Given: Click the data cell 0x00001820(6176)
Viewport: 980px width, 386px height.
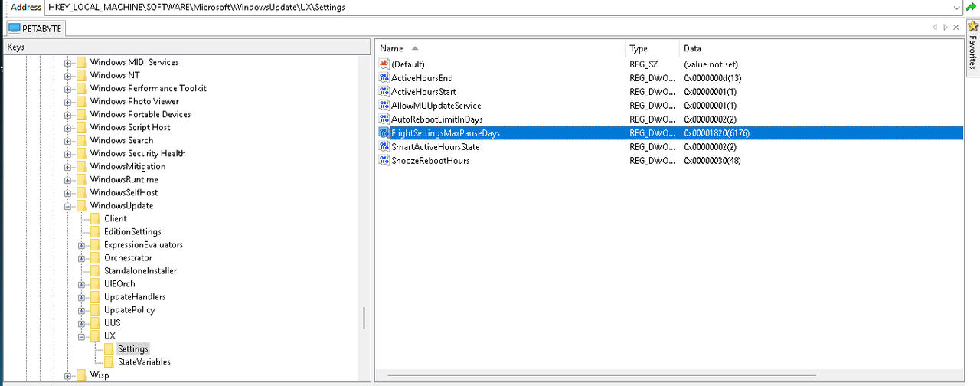Looking at the screenshot, I should (x=716, y=133).
